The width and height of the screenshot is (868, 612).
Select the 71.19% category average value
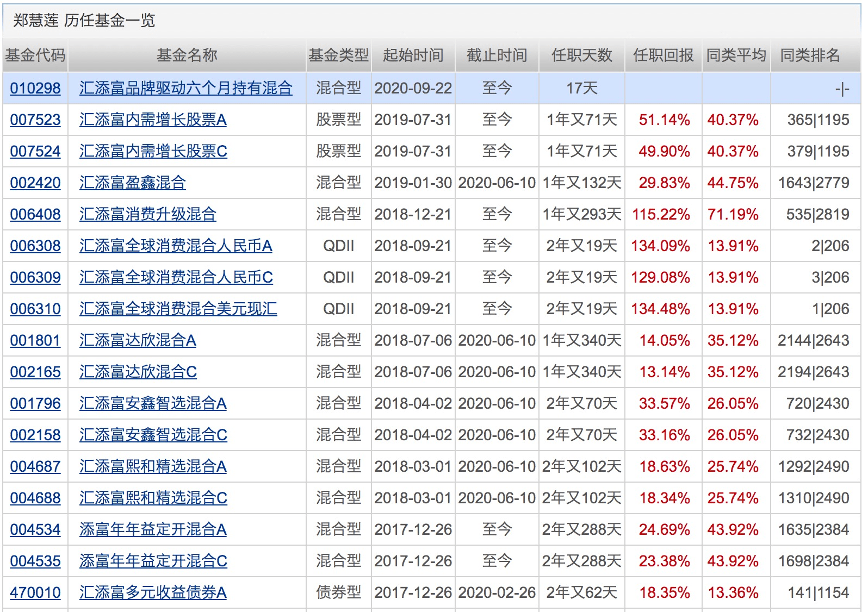pyautogui.click(x=733, y=214)
